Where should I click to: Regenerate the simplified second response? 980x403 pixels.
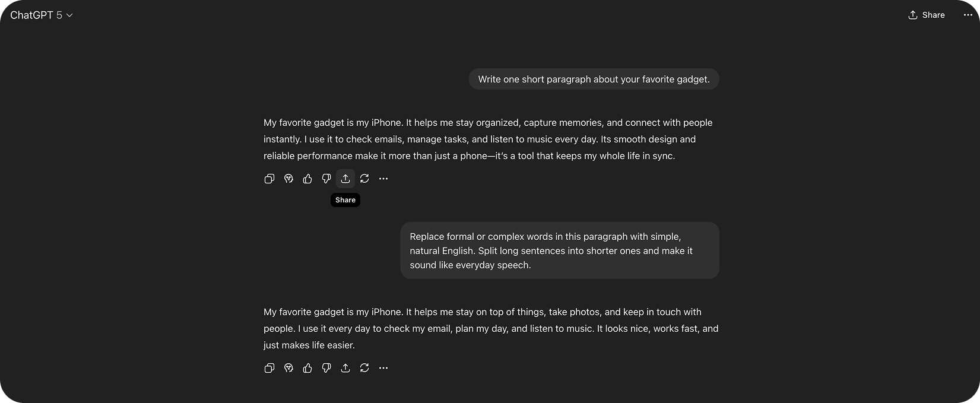(364, 368)
